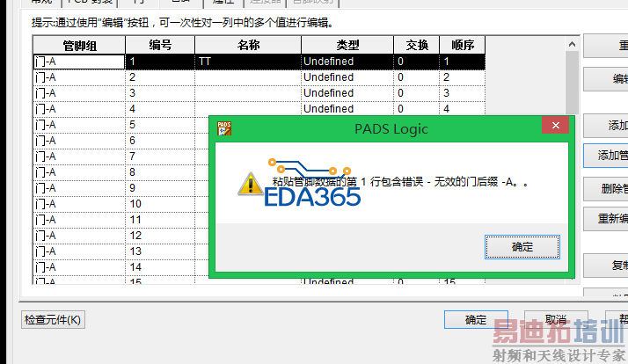The width and height of the screenshot is (628, 364).
Task: Click the 管脚组 column header
Action: 79,45
